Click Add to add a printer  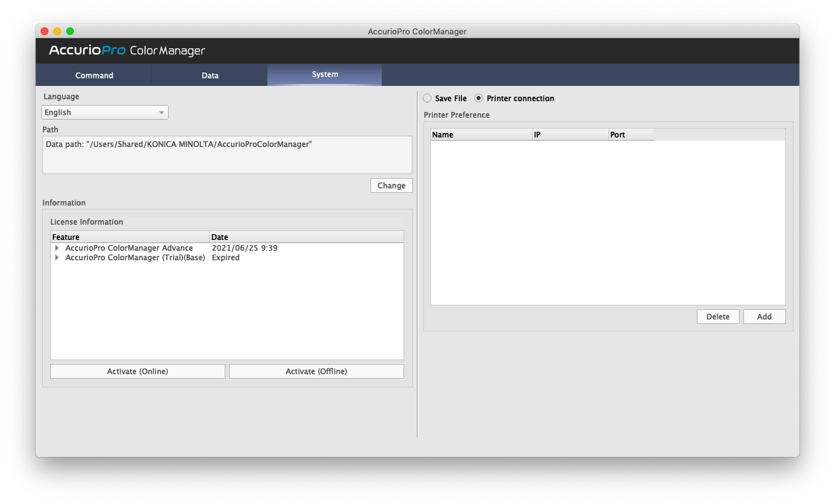[x=764, y=316]
